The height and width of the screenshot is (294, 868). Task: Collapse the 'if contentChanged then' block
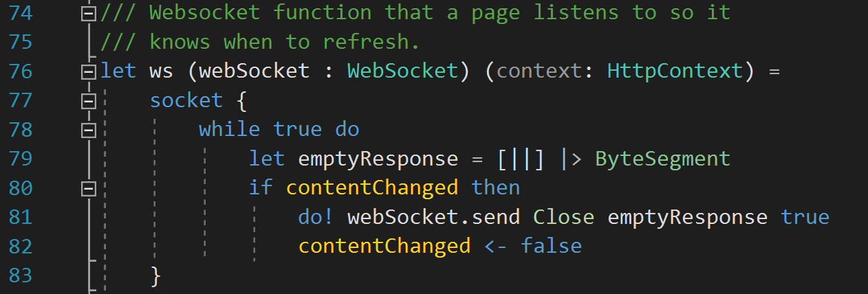click(87, 188)
